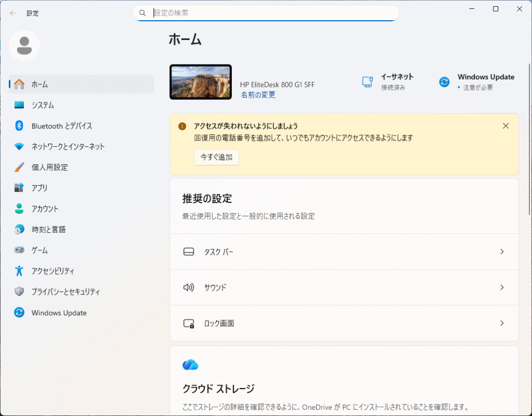Open the ゲーム controller icon

19,250
